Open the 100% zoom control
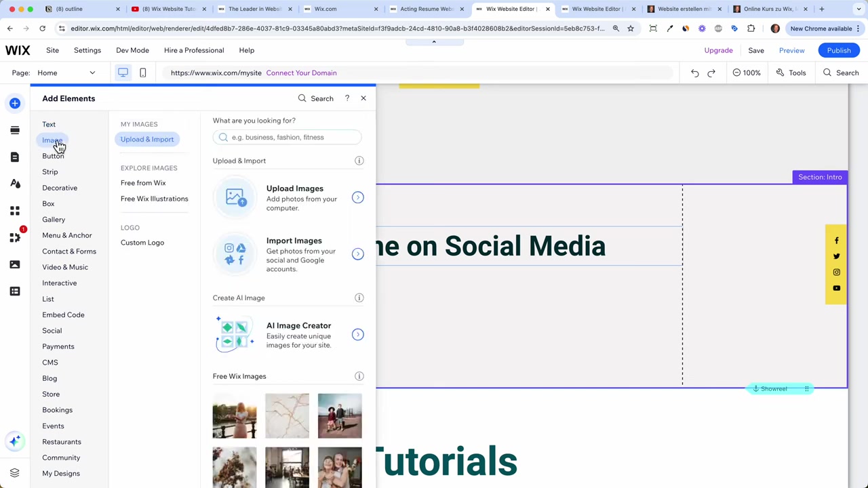The height and width of the screenshot is (488, 868). tap(746, 73)
